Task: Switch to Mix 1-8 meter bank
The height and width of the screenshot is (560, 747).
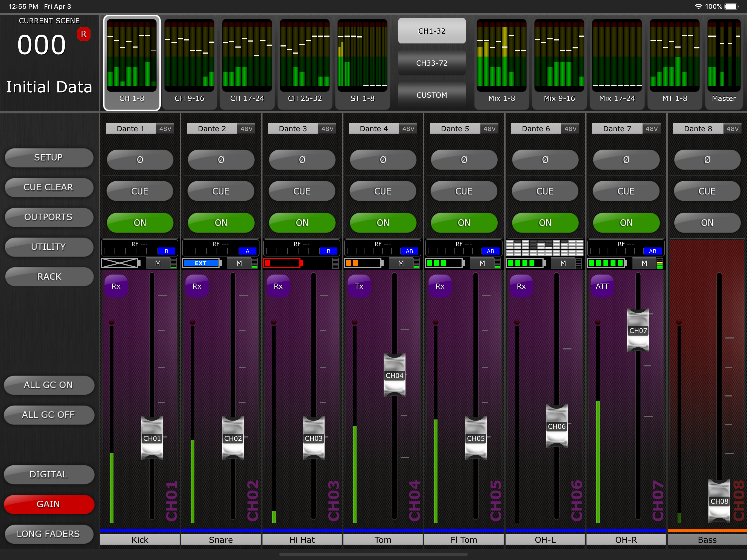Action: point(502,63)
